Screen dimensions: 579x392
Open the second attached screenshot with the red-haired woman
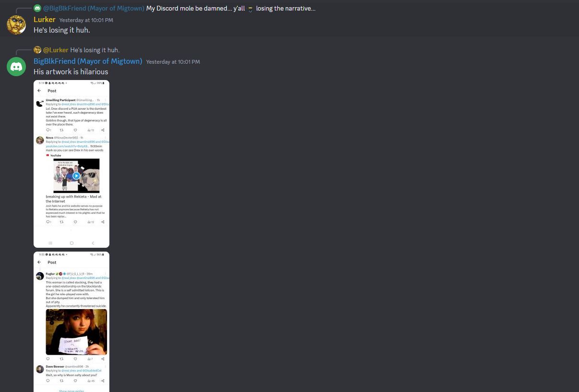pyautogui.click(x=71, y=322)
